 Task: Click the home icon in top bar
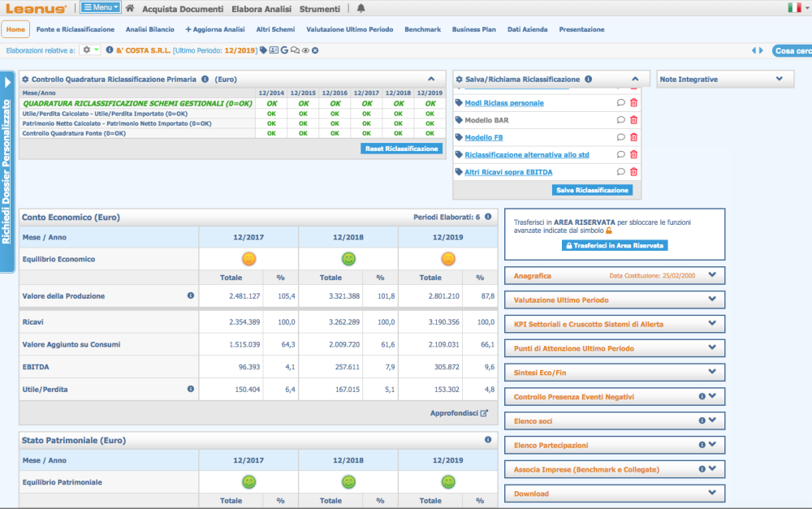point(130,8)
